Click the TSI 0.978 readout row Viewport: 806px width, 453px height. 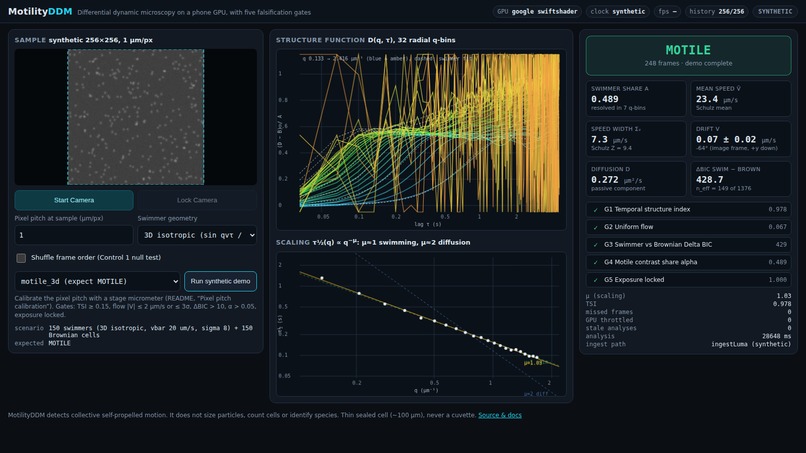688,304
